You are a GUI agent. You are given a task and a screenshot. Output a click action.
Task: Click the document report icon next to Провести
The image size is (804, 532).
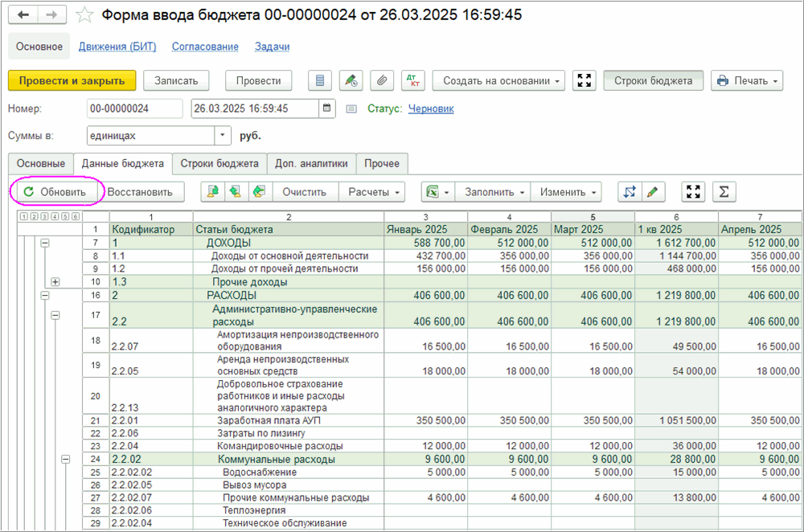[x=321, y=80]
